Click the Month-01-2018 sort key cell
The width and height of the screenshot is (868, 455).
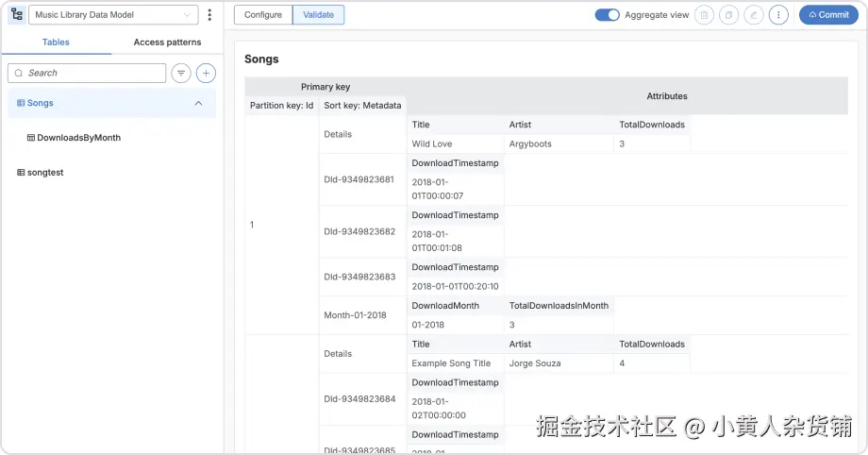[x=362, y=315]
